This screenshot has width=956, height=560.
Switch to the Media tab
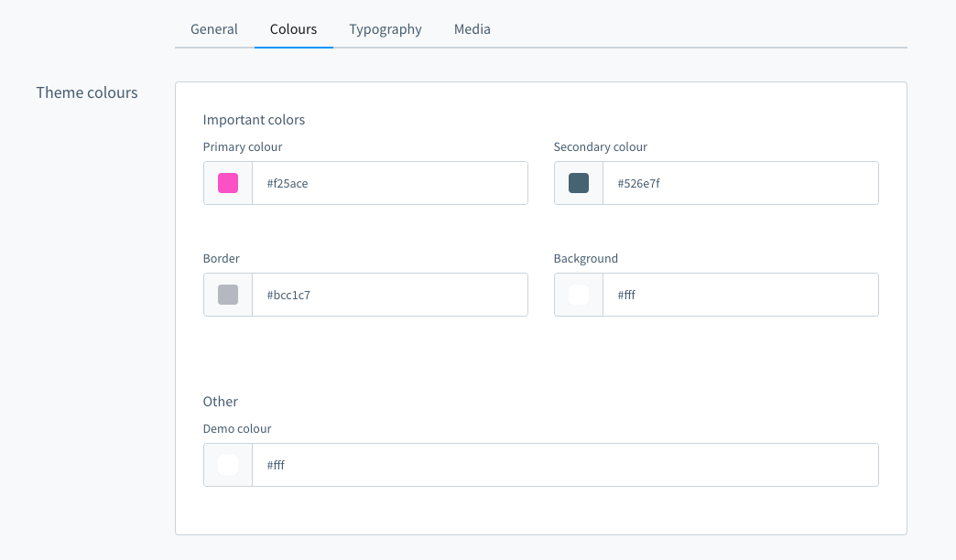[472, 29]
